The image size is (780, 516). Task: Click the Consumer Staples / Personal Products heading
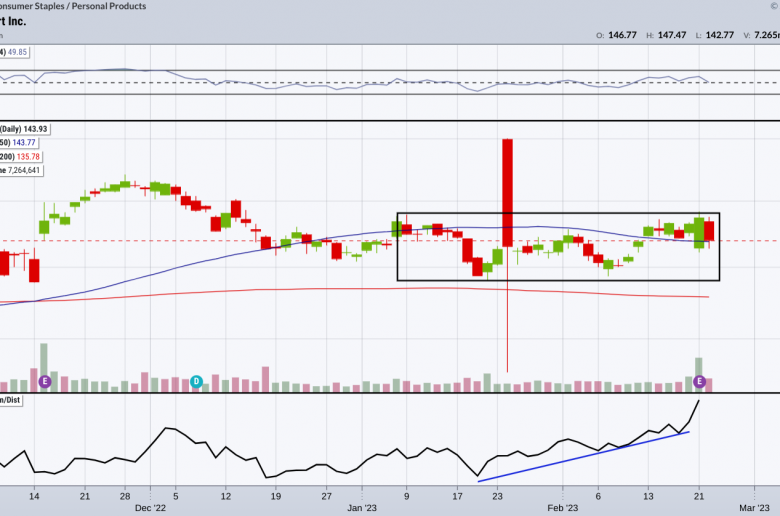[73, 6]
